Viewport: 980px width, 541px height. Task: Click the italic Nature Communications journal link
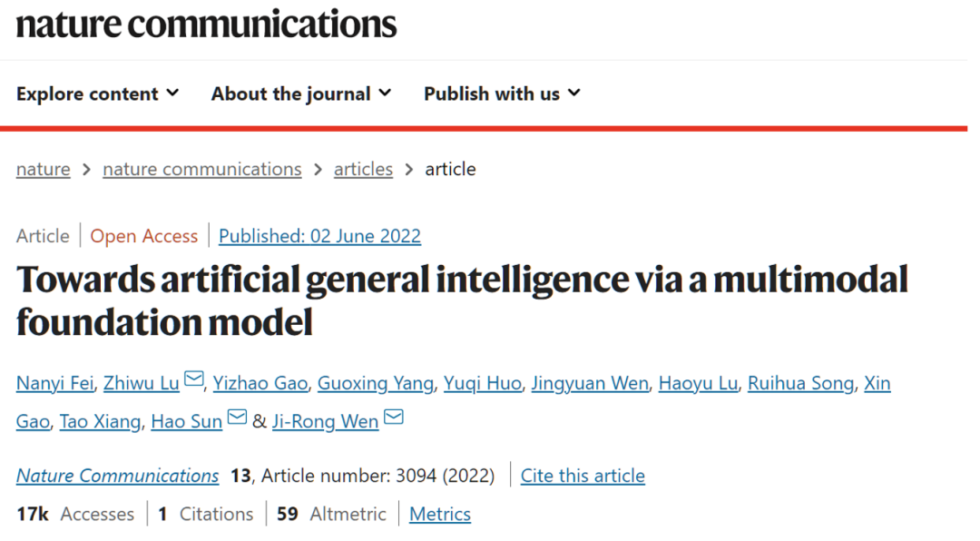118,476
